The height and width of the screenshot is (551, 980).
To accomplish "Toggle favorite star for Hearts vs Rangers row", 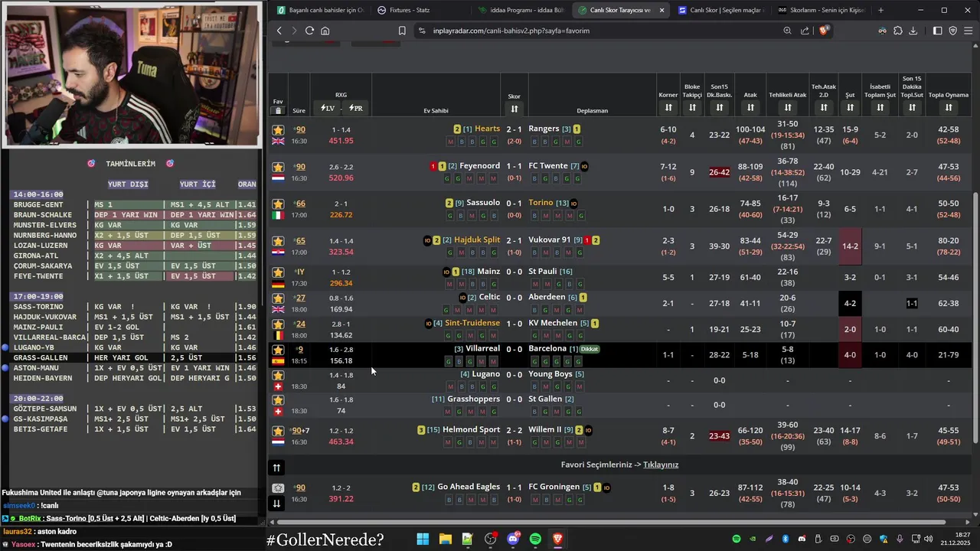I will pos(278,130).
